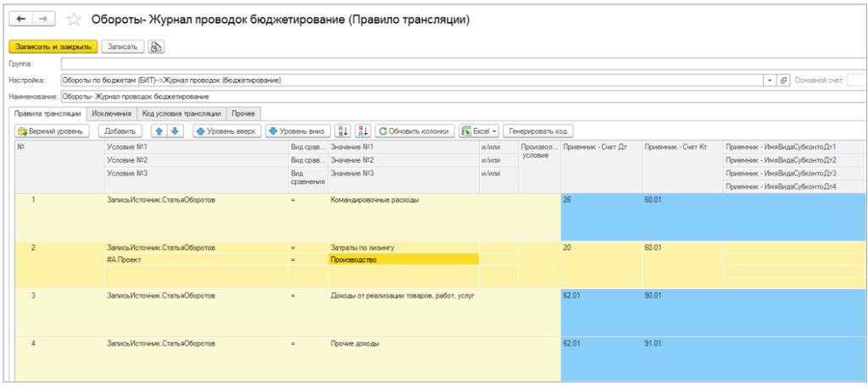Select Прочие доходы cell

(x=403, y=343)
